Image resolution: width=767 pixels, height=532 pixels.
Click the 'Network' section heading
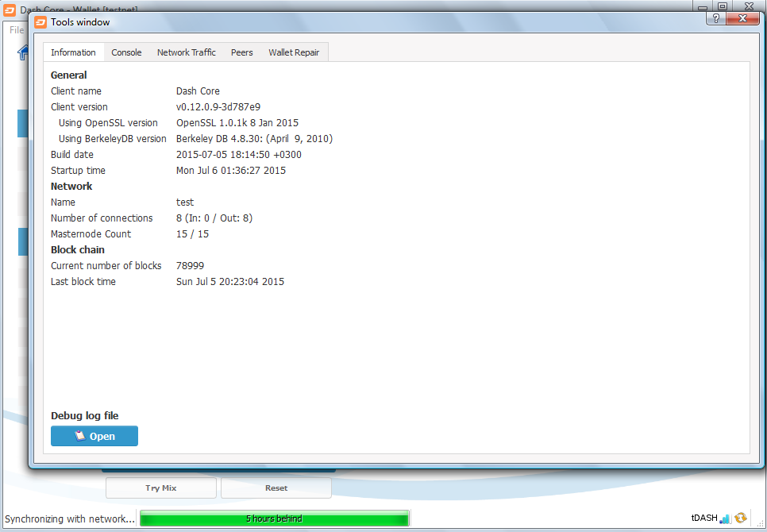tap(71, 187)
